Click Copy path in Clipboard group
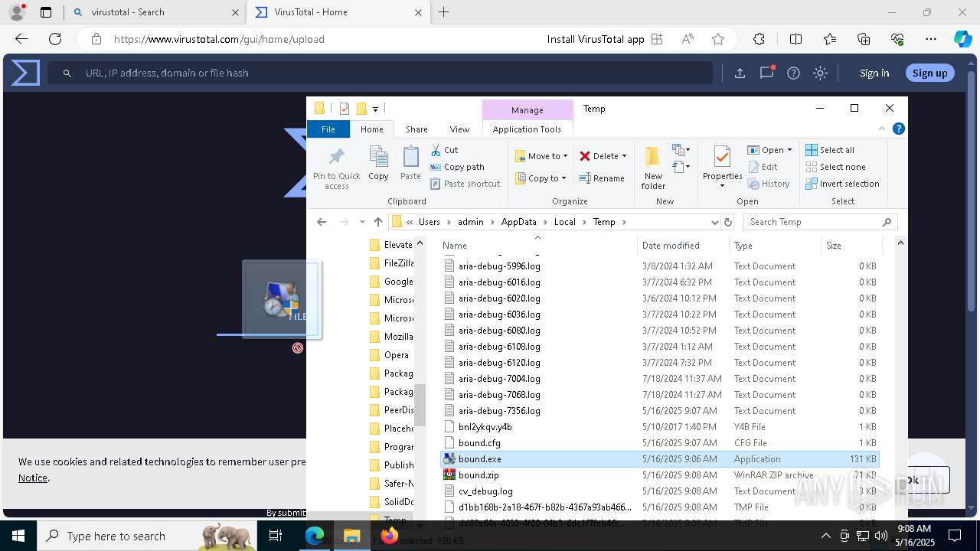 click(457, 167)
